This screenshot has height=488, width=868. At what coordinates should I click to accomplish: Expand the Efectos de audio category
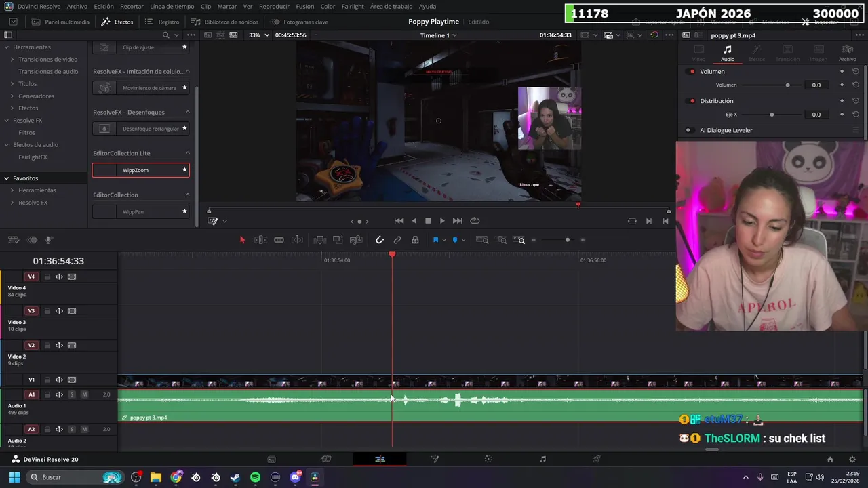click(6, 144)
